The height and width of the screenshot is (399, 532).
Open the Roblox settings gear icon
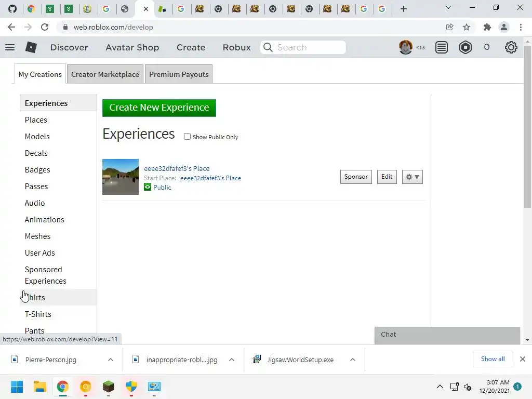tap(511, 47)
